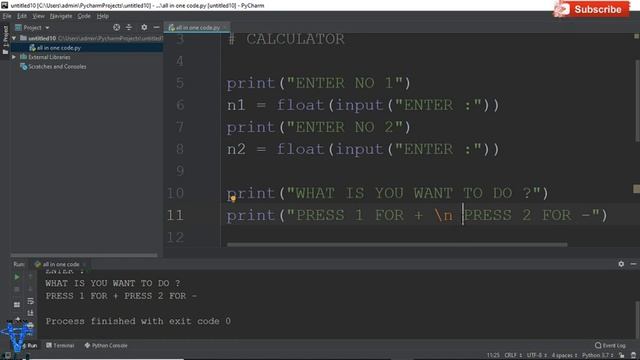Toggle soft-wrap icon in Run console
Image resolution: width=640 pixels, height=360 pixels.
[x=31, y=301]
